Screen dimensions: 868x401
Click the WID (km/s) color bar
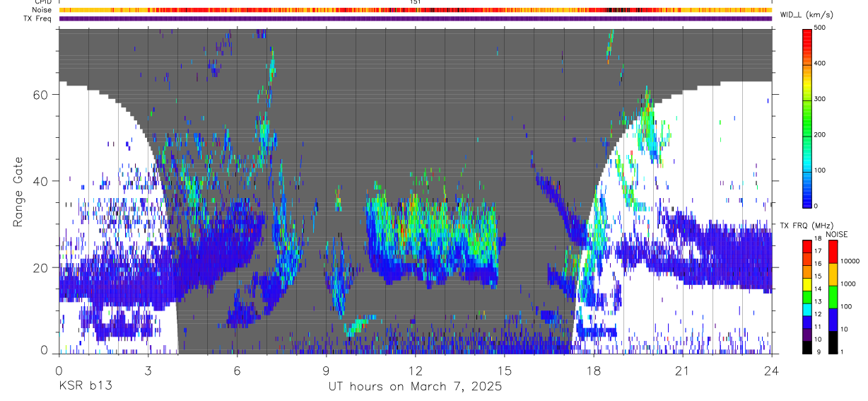click(x=808, y=118)
